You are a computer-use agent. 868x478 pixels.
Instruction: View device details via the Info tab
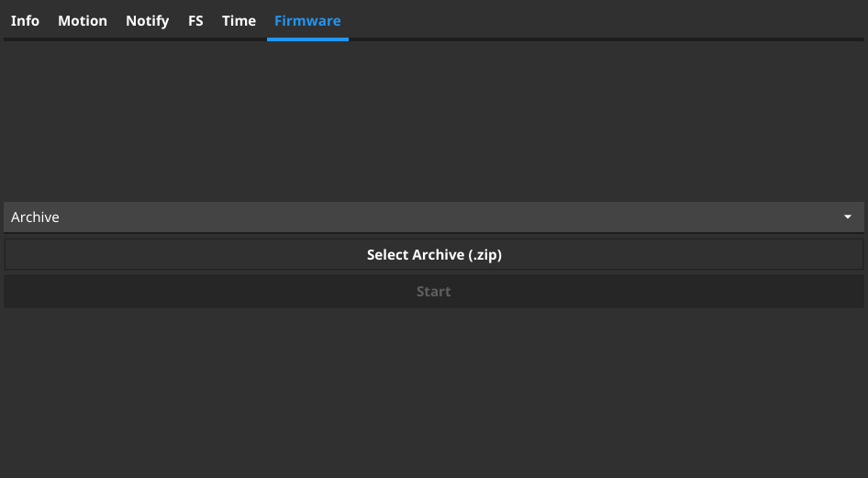click(25, 20)
